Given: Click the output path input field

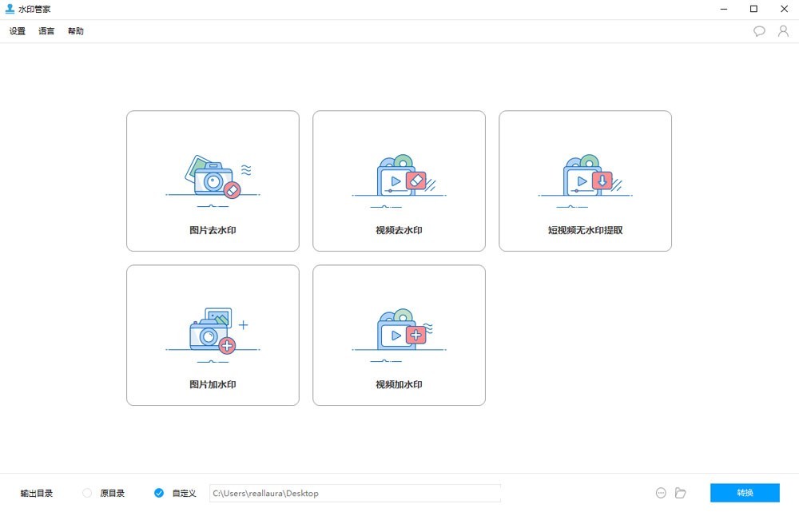Looking at the screenshot, I should click(x=355, y=493).
